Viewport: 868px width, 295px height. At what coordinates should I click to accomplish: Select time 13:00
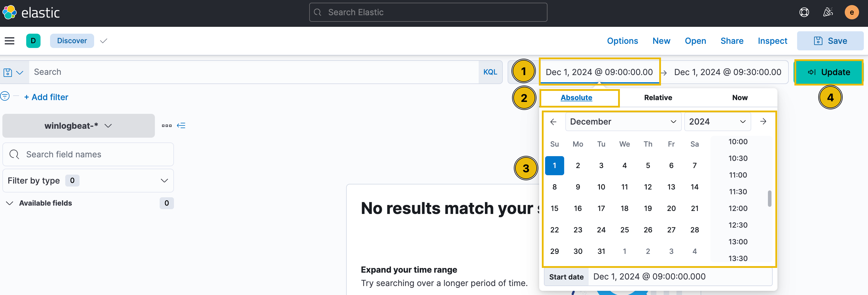click(738, 242)
